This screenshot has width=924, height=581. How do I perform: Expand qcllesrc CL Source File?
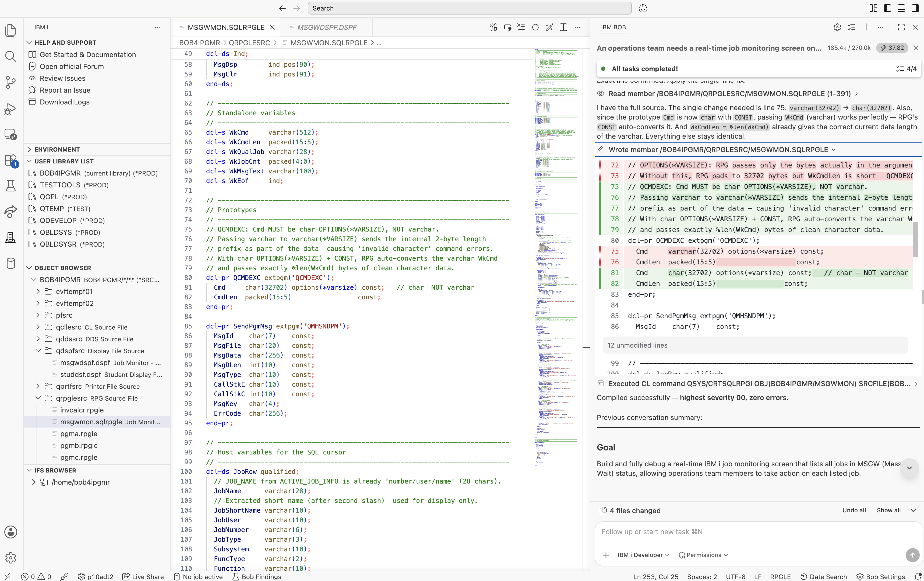tap(38, 327)
